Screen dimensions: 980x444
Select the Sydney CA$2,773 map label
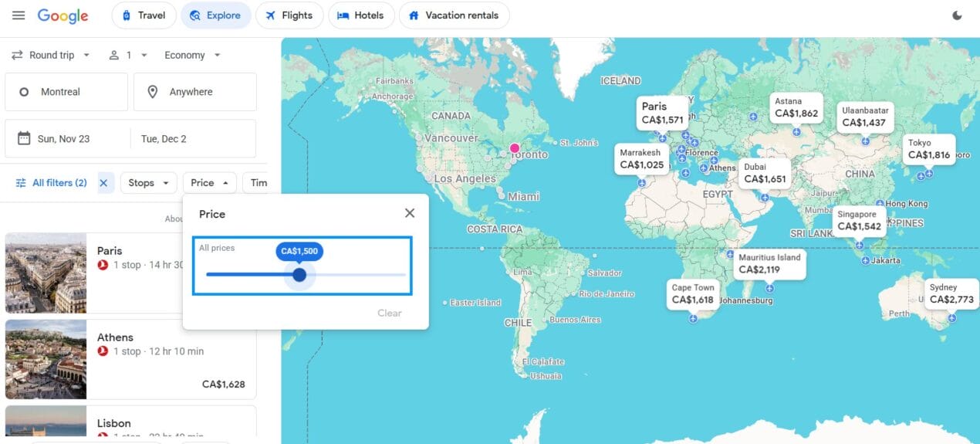click(x=951, y=293)
